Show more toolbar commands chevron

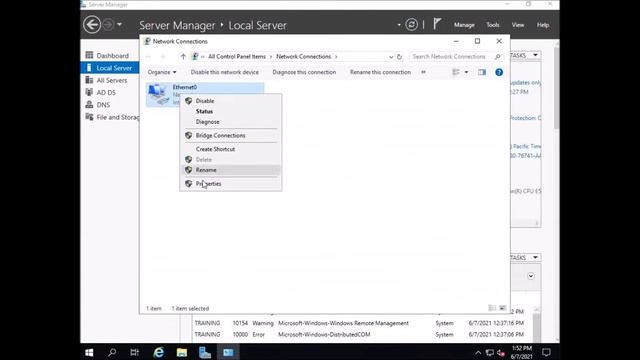pyautogui.click(x=423, y=72)
